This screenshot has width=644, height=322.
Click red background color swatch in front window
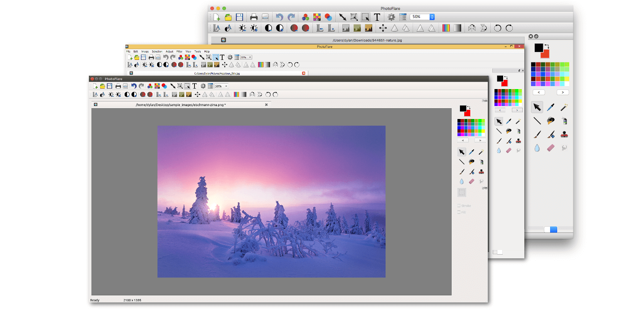point(468,113)
